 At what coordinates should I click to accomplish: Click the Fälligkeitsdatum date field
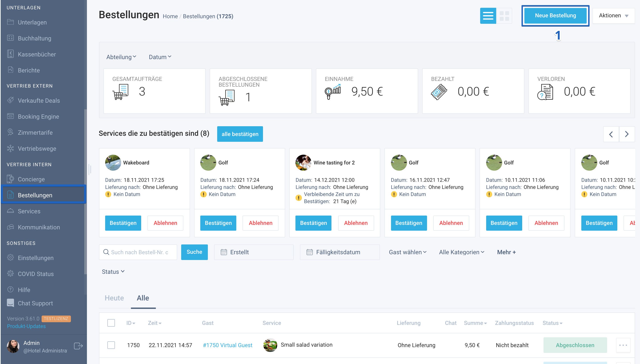(340, 252)
